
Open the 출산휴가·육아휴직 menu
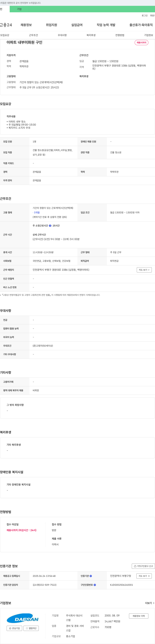(141, 25)
